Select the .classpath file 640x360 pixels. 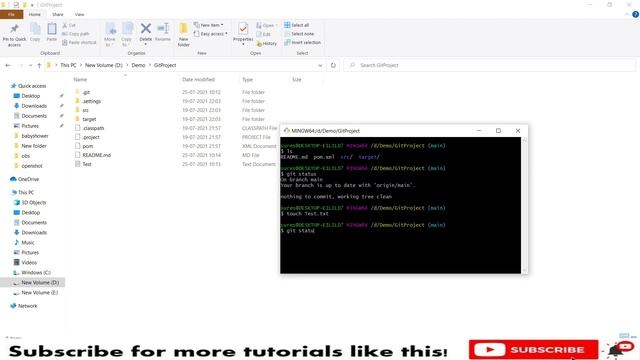93,128
